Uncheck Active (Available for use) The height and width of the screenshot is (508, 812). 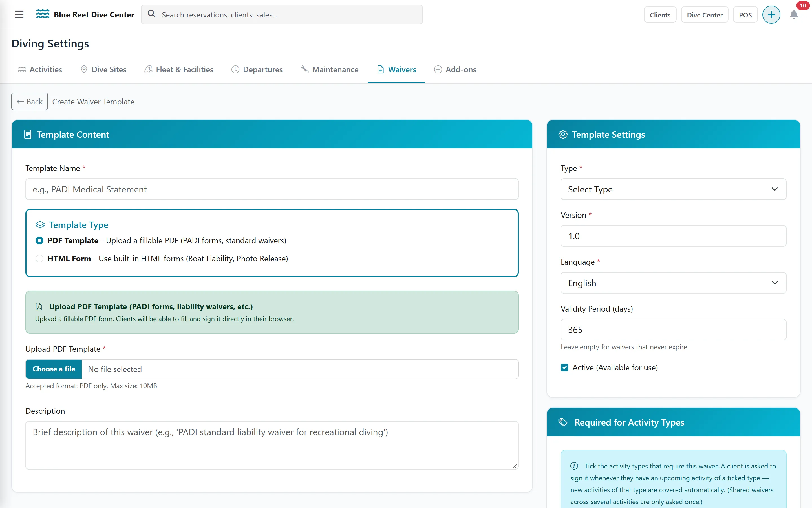564,367
